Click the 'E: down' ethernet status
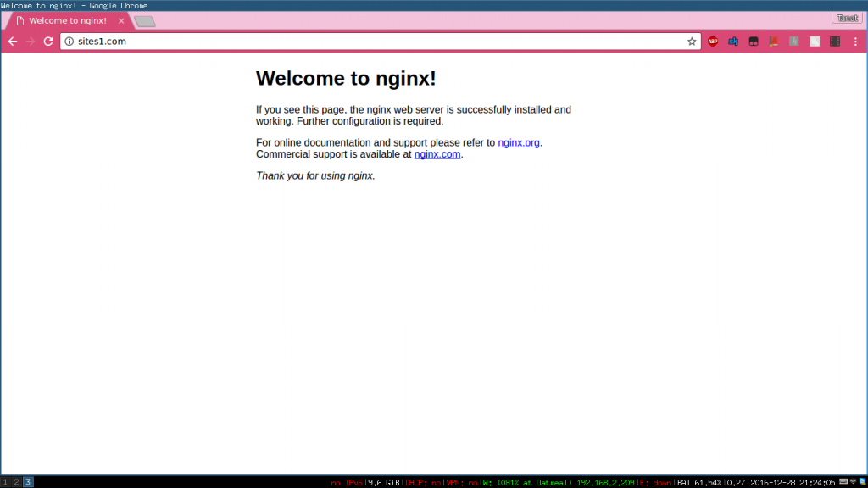This screenshot has height=488, width=868. pos(656,483)
